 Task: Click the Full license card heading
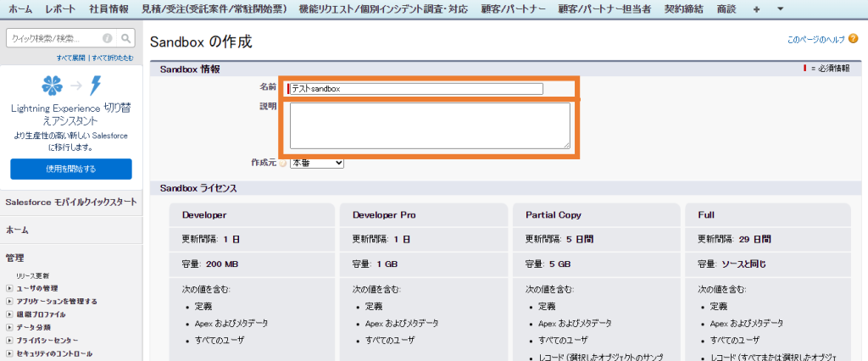tap(707, 215)
